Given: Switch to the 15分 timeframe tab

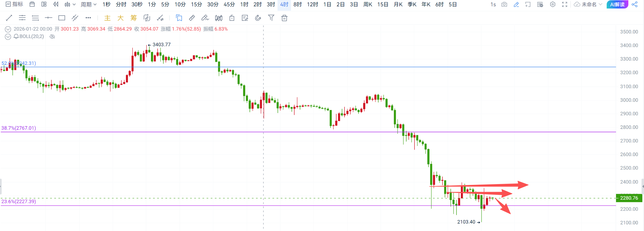Looking at the screenshot, I should 197,4.
